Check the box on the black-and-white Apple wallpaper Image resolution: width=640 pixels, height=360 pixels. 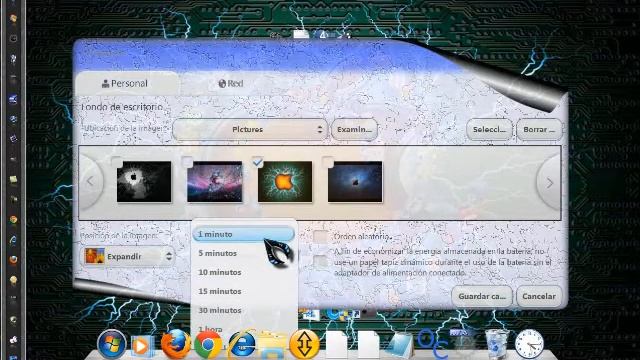tap(116, 162)
